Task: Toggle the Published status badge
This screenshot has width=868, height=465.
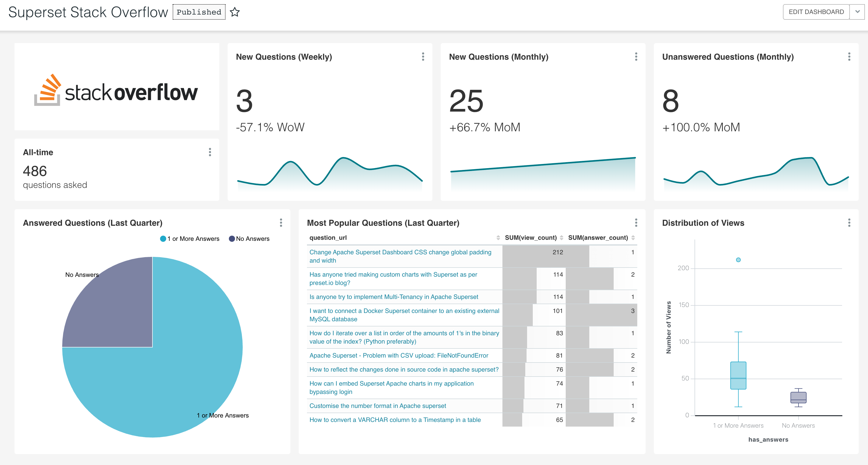Action: point(199,12)
